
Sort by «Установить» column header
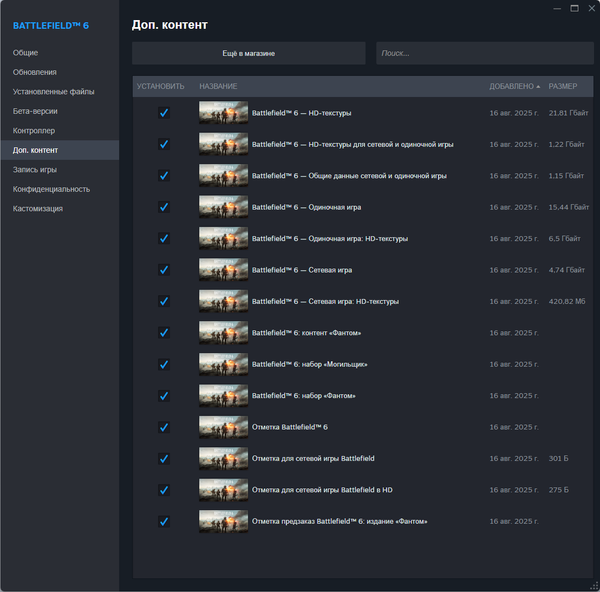pos(161,86)
